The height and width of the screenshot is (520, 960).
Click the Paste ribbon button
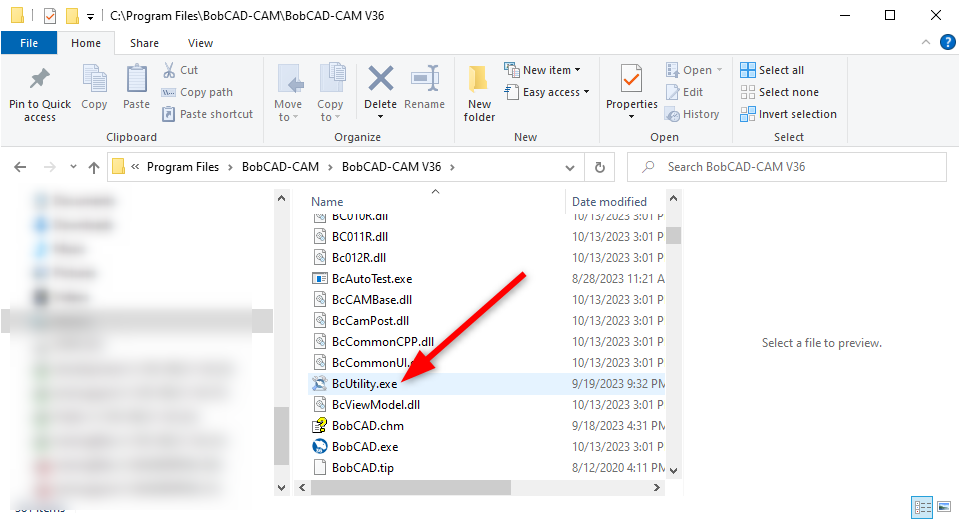[136, 88]
